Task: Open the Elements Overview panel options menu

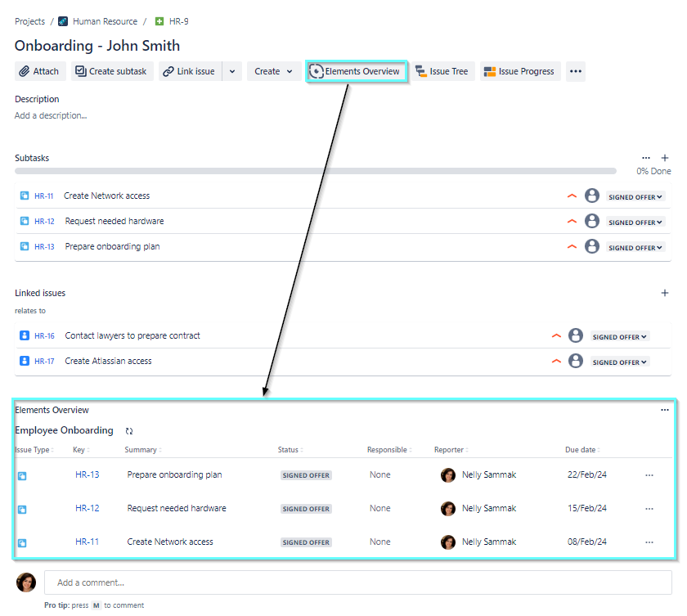Action: point(664,409)
